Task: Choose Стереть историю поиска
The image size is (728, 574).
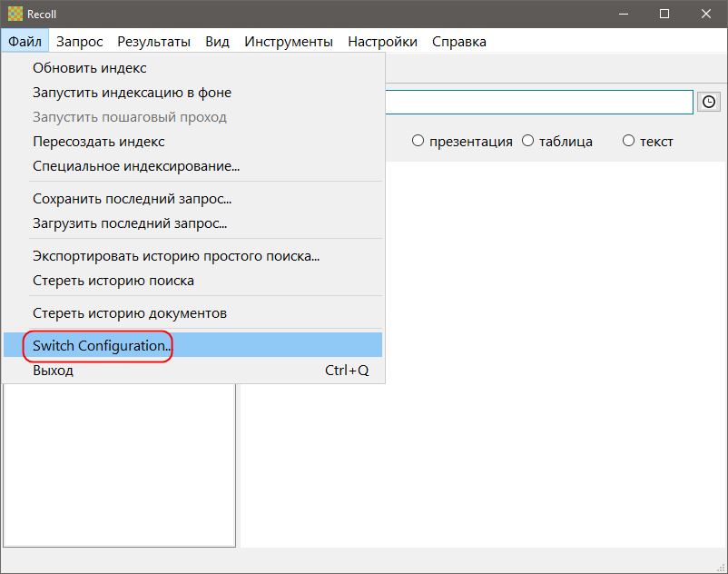Action: (x=113, y=280)
